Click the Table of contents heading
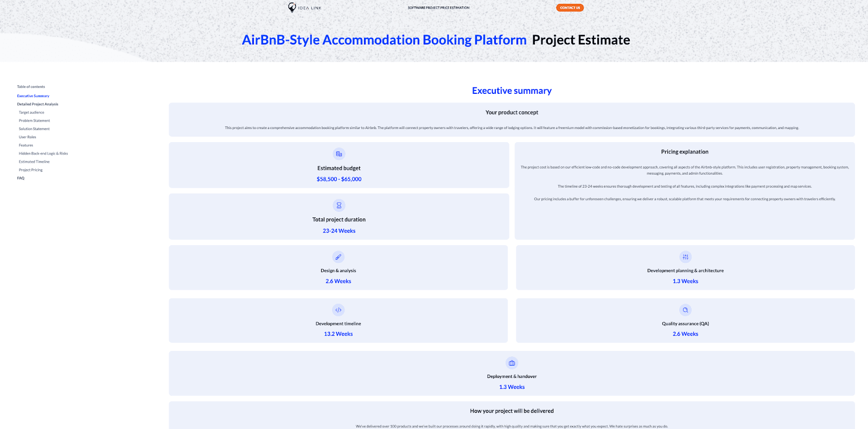The width and height of the screenshot is (868, 429). tap(31, 87)
